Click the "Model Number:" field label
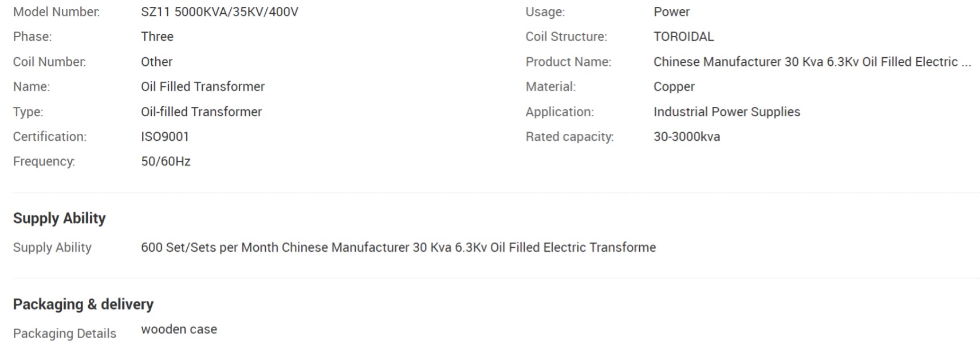The width and height of the screenshot is (980, 341). click(x=56, y=12)
